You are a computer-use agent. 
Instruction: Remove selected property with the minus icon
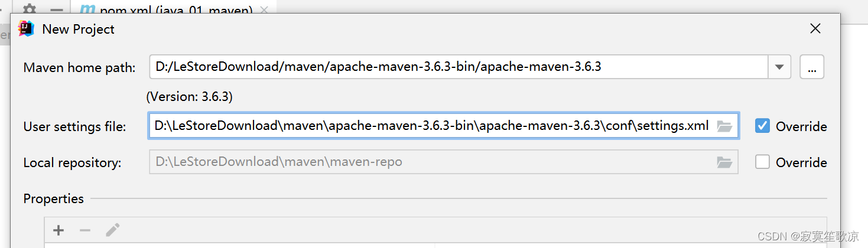point(85,230)
